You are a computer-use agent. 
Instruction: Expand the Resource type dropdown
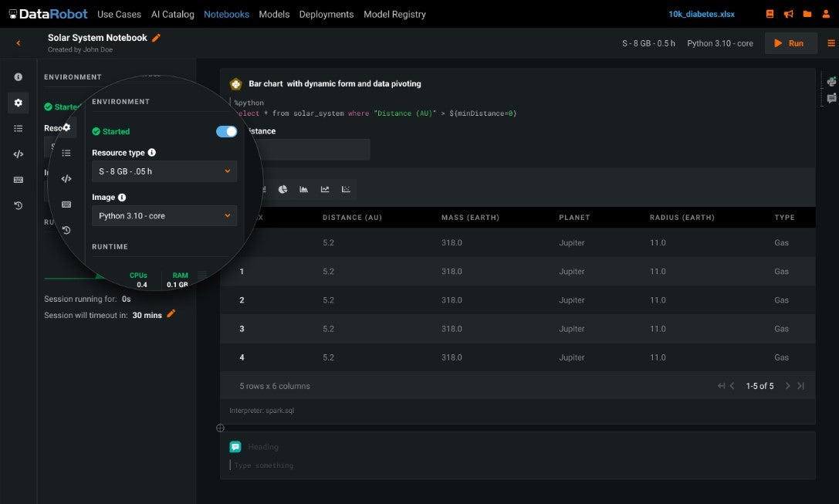164,171
